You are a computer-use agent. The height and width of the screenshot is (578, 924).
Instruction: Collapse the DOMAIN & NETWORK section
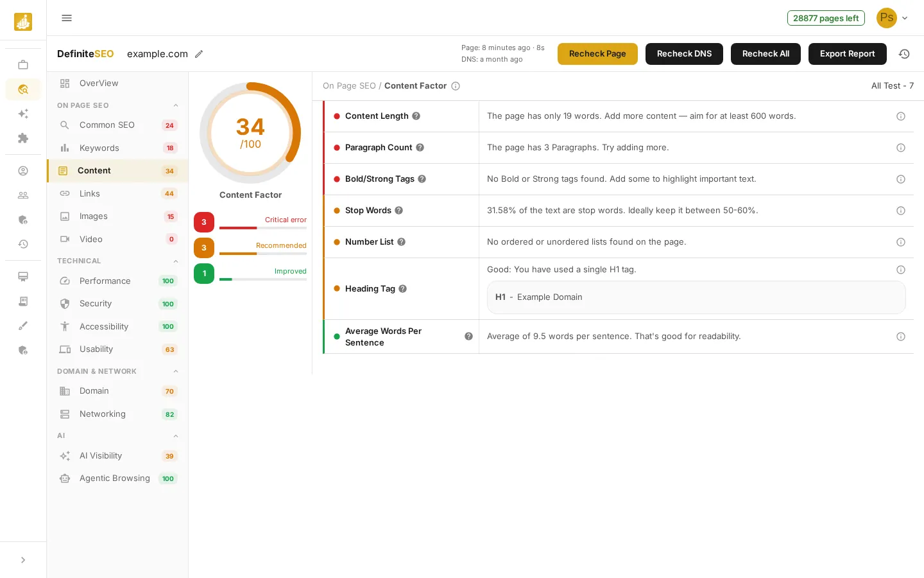(176, 371)
